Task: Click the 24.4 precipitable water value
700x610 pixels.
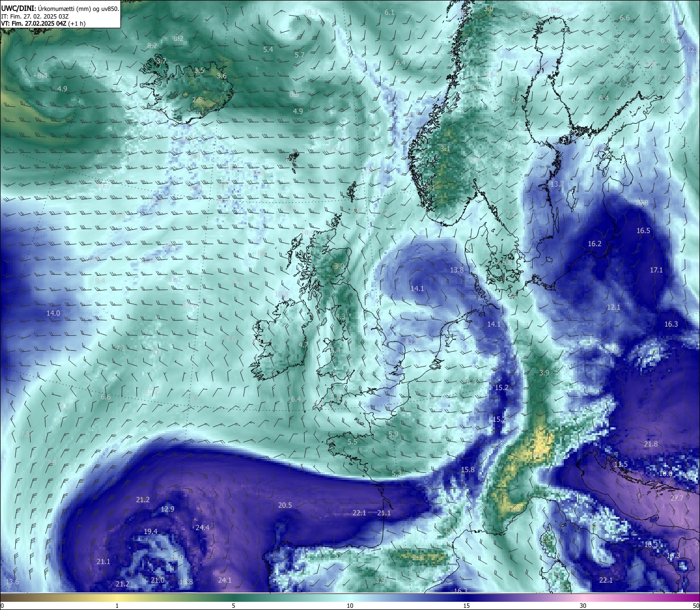Action: click(x=202, y=527)
